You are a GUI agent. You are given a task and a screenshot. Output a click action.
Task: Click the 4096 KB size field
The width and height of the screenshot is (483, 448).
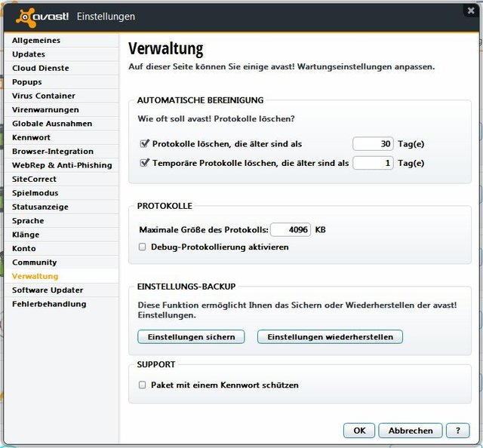[291, 230]
